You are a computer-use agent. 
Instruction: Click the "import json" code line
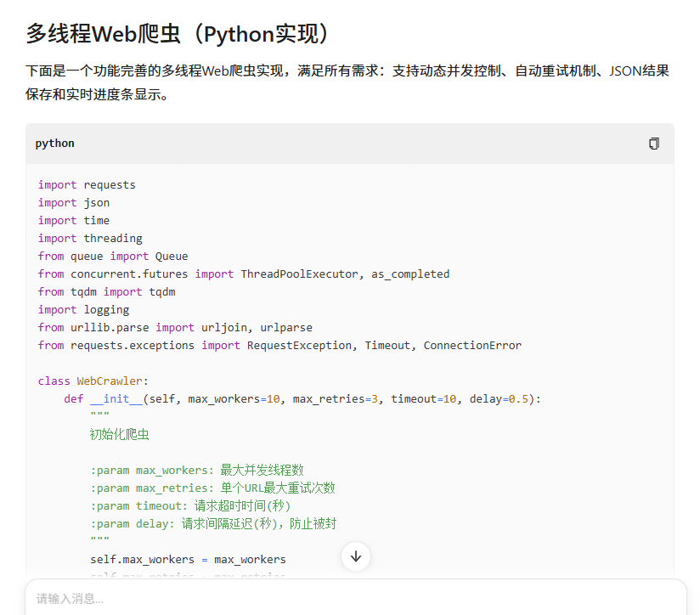74,203
